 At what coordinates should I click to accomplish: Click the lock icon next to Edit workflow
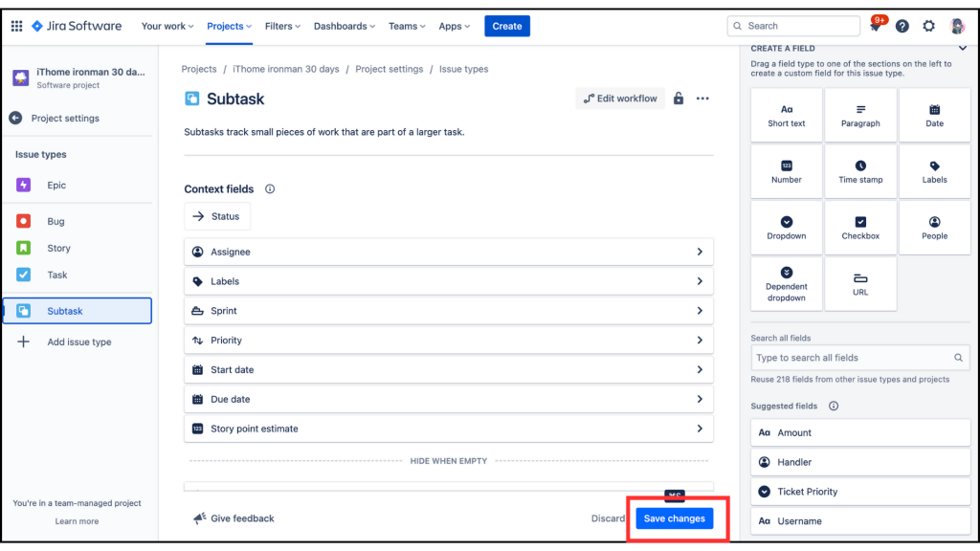[679, 99]
